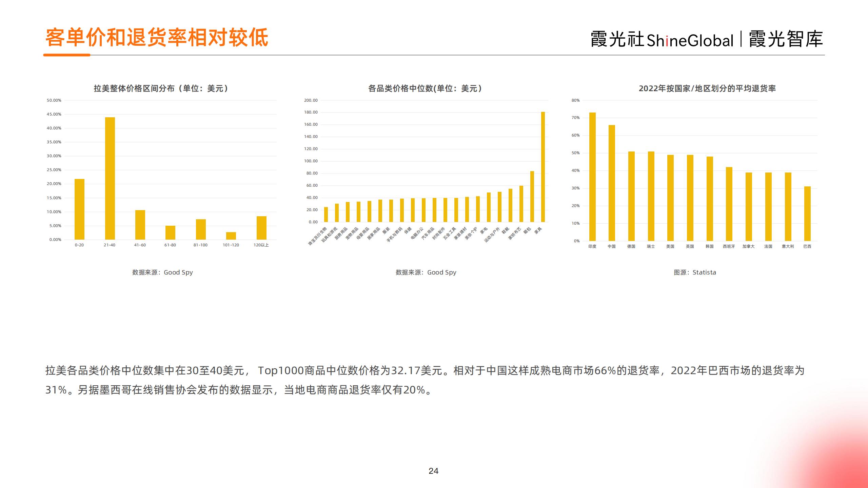Click the 41-60 axis label

pos(140,245)
